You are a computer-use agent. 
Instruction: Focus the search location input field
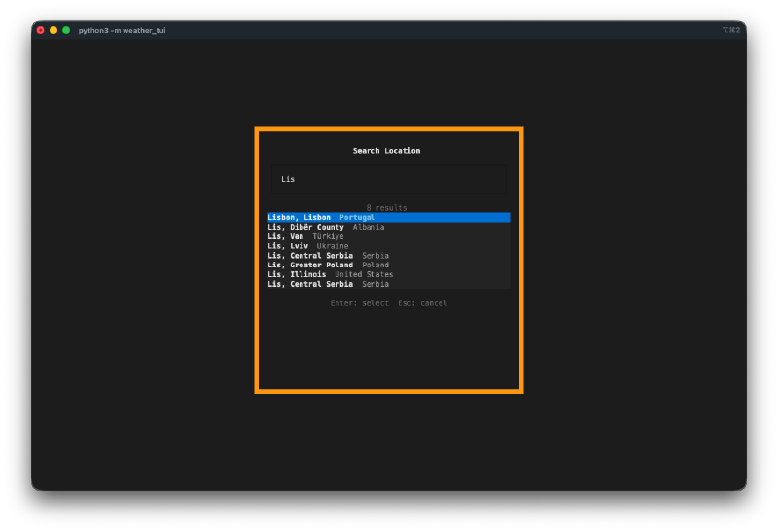(388, 179)
